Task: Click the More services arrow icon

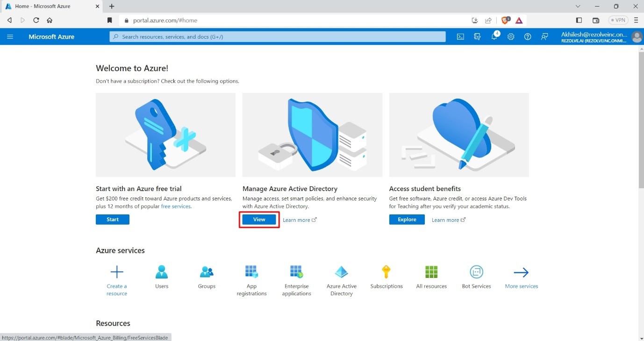Action: (x=521, y=272)
